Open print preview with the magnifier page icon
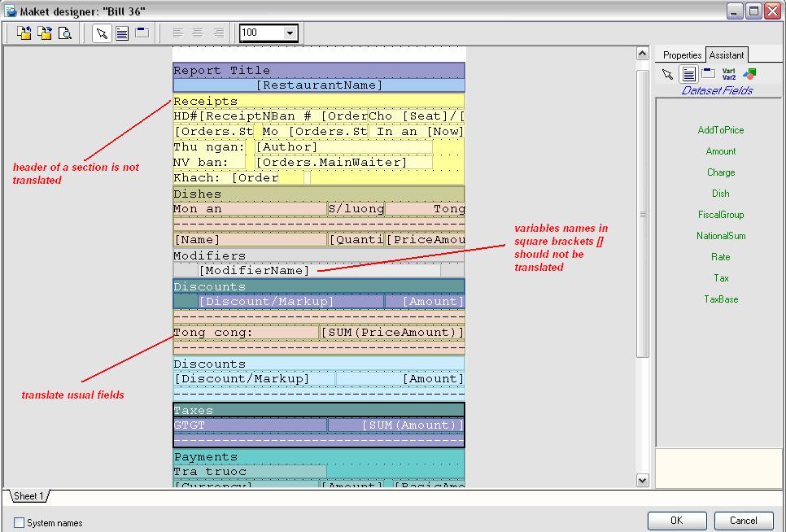The height and width of the screenshot is (532, 786). coord(65,33)
